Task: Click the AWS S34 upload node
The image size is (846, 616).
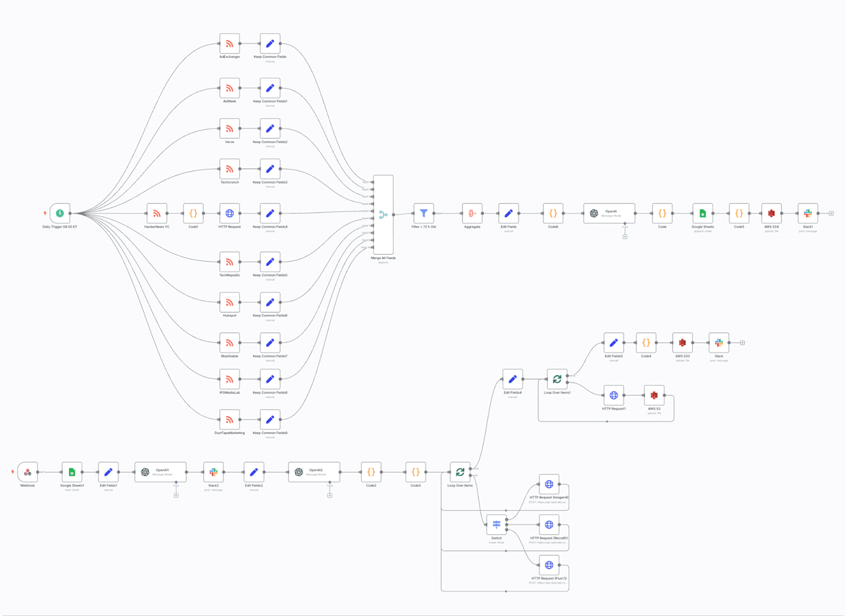Action: tap(771, 214)
